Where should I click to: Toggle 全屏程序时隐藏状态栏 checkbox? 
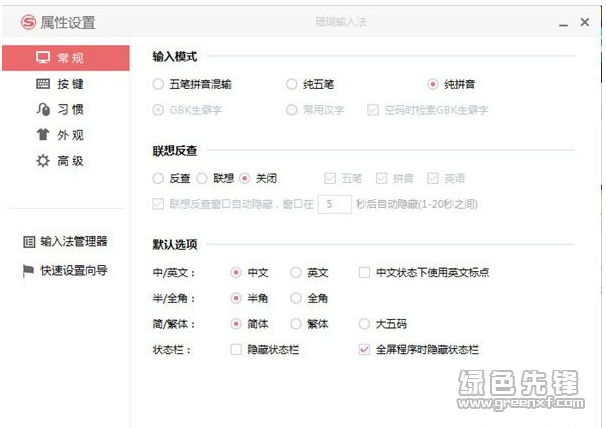[364, 350]
